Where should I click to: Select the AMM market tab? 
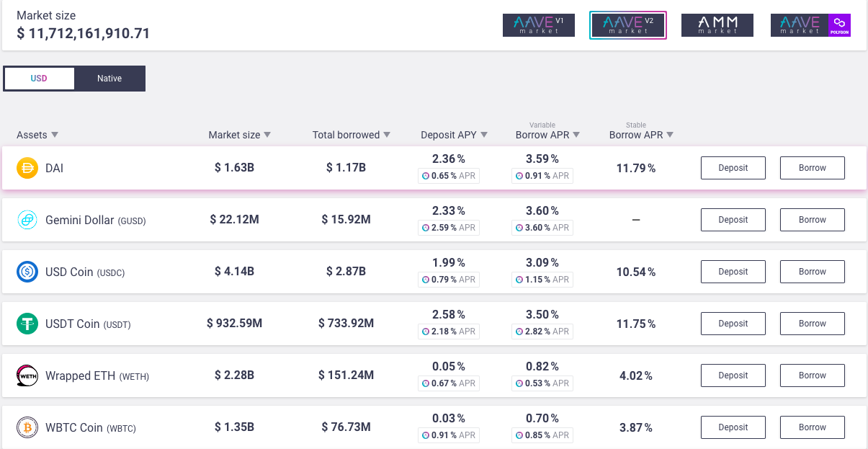pos(717,25)
